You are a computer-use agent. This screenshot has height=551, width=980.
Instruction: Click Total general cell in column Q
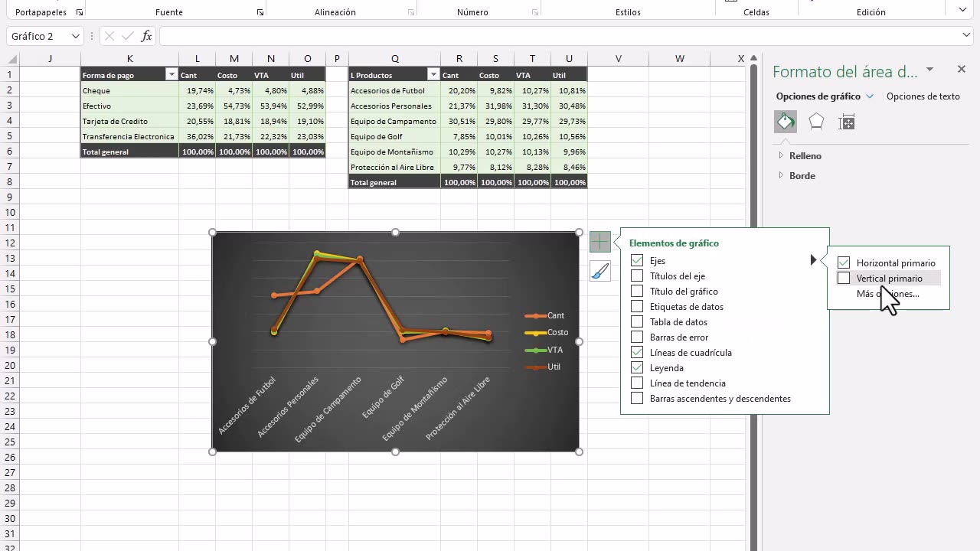(394, 182)
